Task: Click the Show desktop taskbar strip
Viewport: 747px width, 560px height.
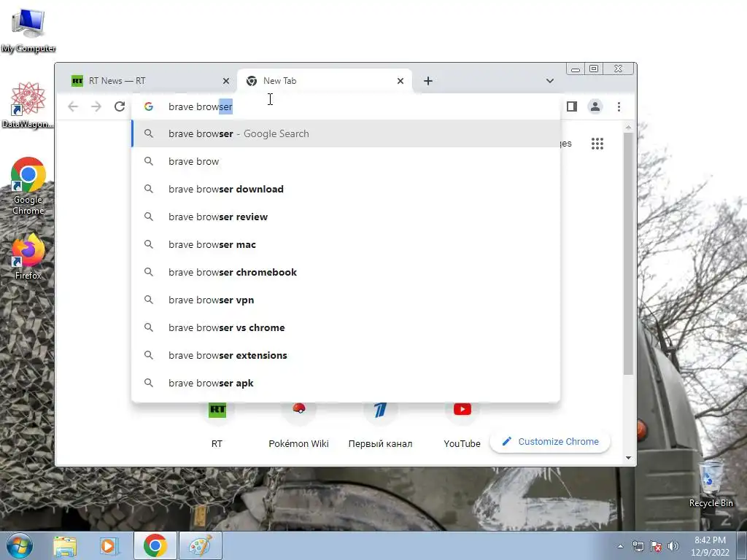Action: (x=742, y=546)
